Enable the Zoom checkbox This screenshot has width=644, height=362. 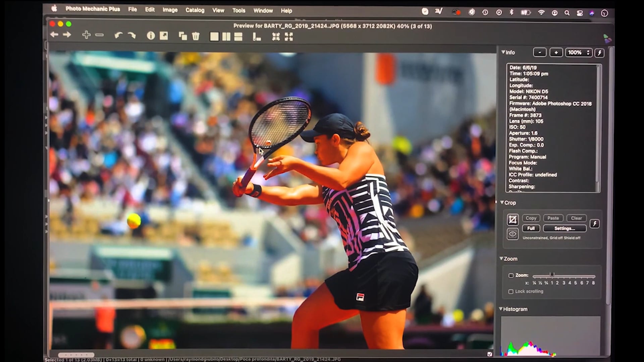click(511, 276)
